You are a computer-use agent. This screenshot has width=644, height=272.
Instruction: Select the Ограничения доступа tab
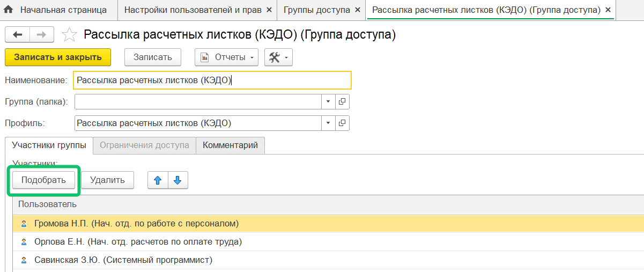(x=144, y=145)
